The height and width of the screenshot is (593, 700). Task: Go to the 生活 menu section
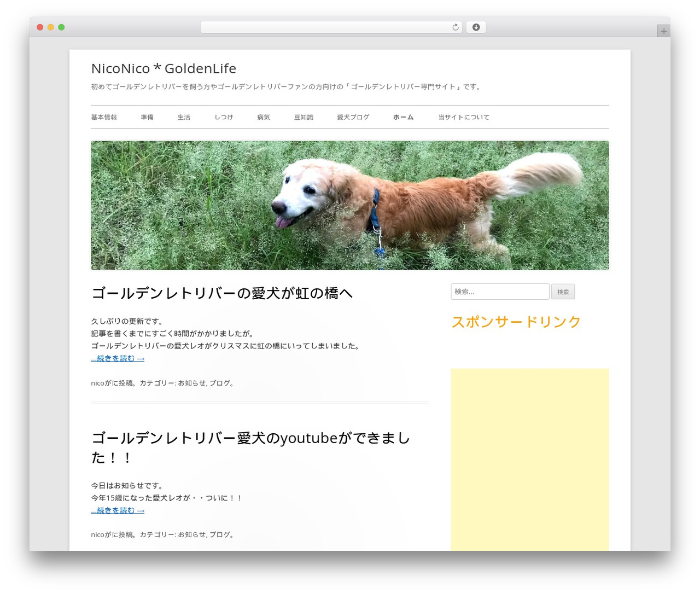(184, 117)
